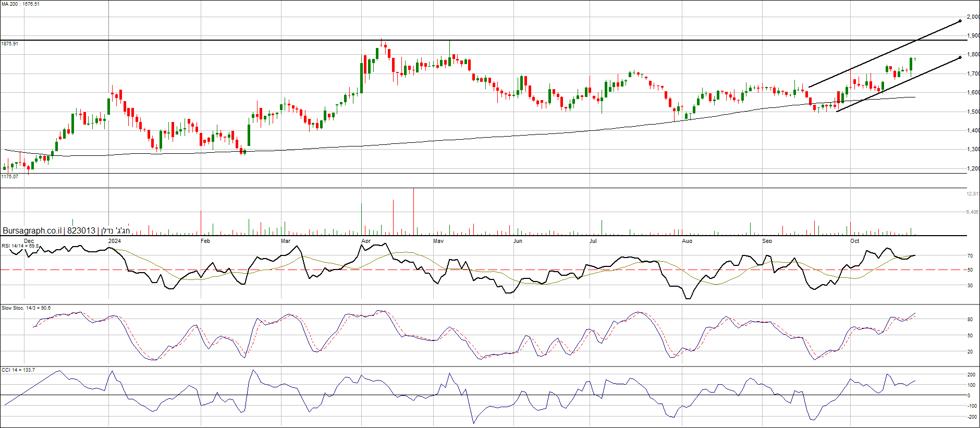Select the Jun marker on time axis
This screenshot has height=428, width=980.
518,241
